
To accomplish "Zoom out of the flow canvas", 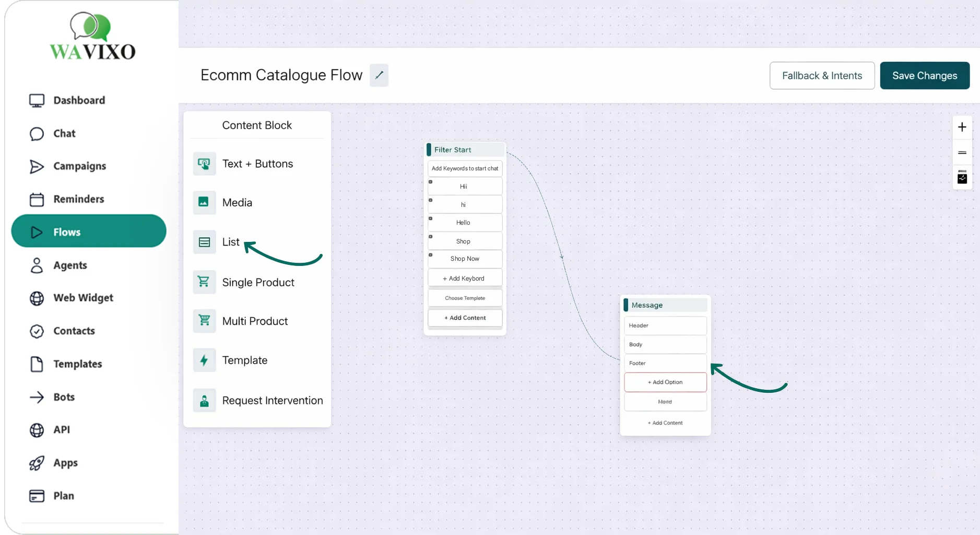I will click(962, 153).
